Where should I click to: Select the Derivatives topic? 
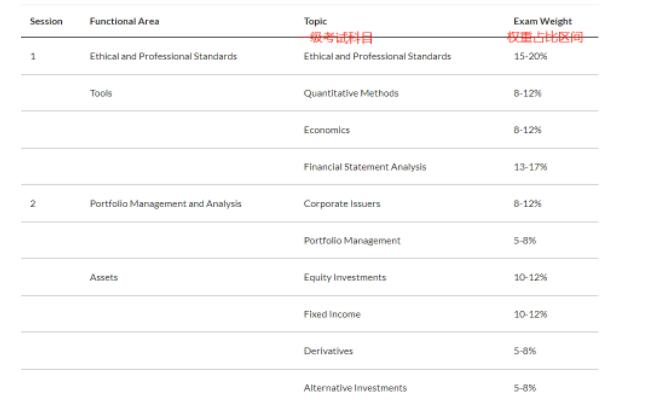[x=329, y=351]
